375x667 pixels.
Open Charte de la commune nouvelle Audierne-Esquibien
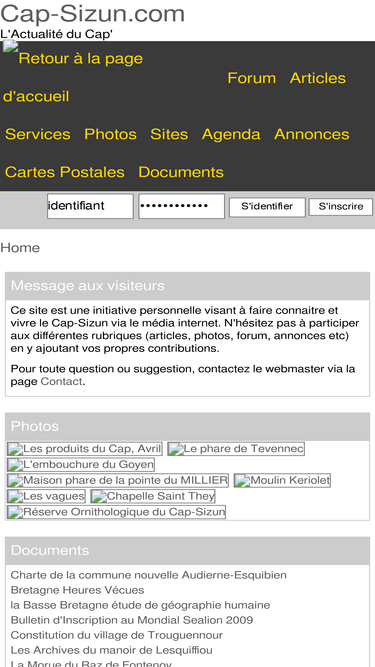(148, 575)
